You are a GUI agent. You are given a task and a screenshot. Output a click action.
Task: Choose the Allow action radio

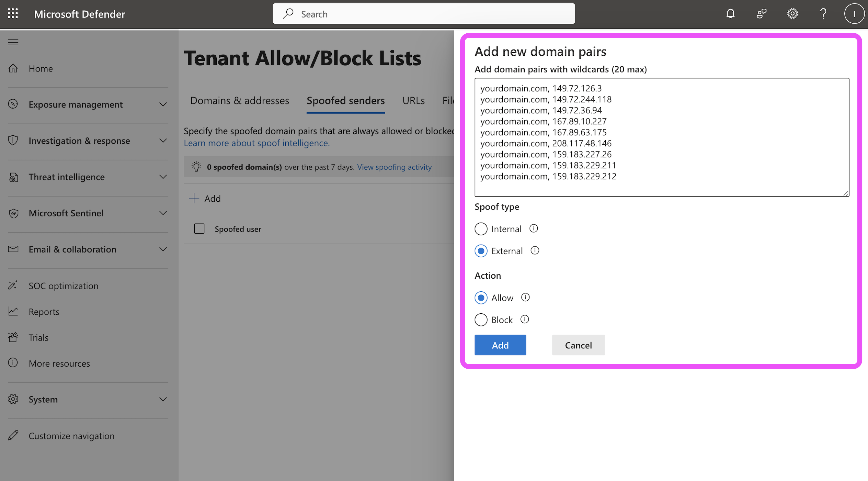481,298
